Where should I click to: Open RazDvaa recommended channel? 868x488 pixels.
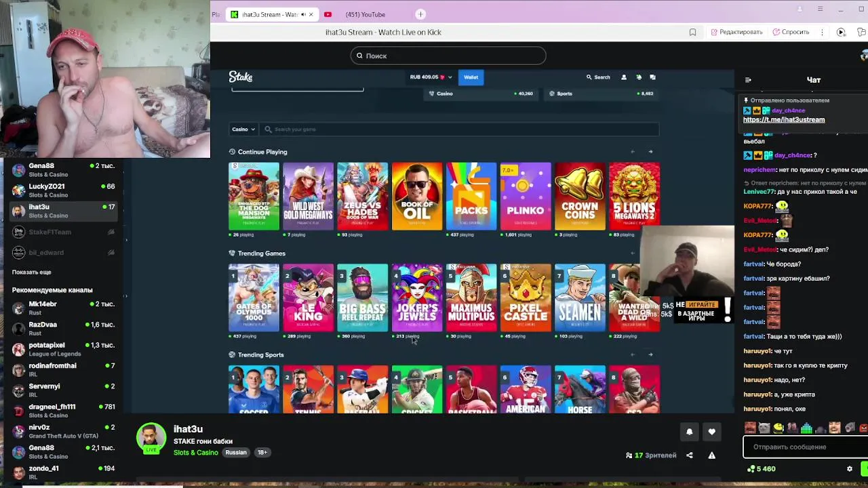(x=62, y=329)
